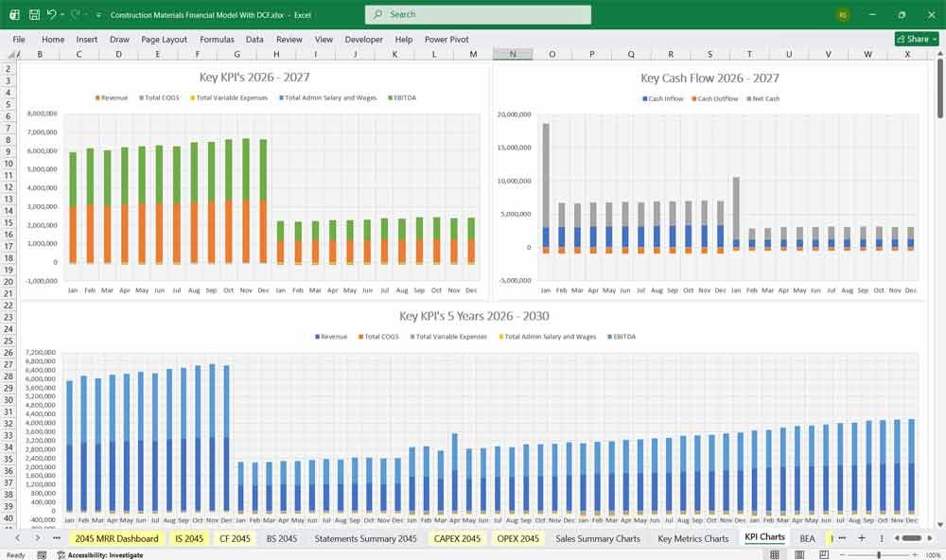Show hidden sheet tabs via left ellipsis
The width and height of the screenshot is (946, 560).
[x=56, y=537]
